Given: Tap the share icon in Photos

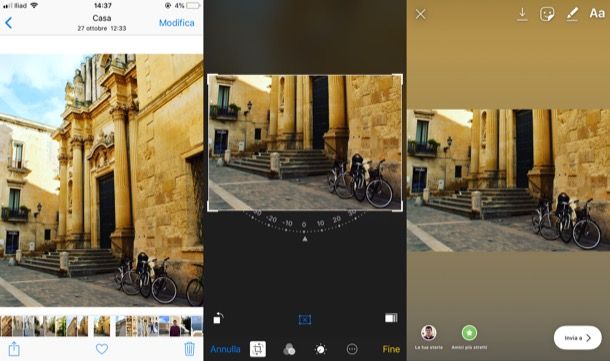Looking at the screenshot, I should click(x=14, y=349).
